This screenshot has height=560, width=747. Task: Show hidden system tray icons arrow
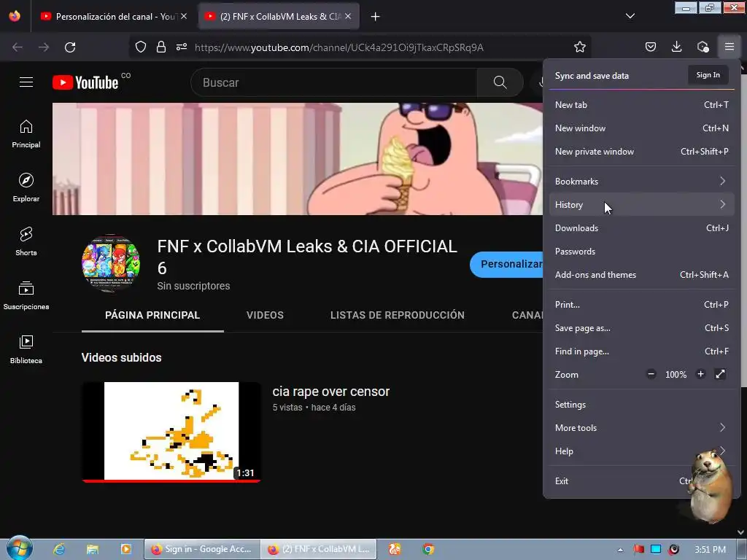pyautogui.click(x=620, y=550)
